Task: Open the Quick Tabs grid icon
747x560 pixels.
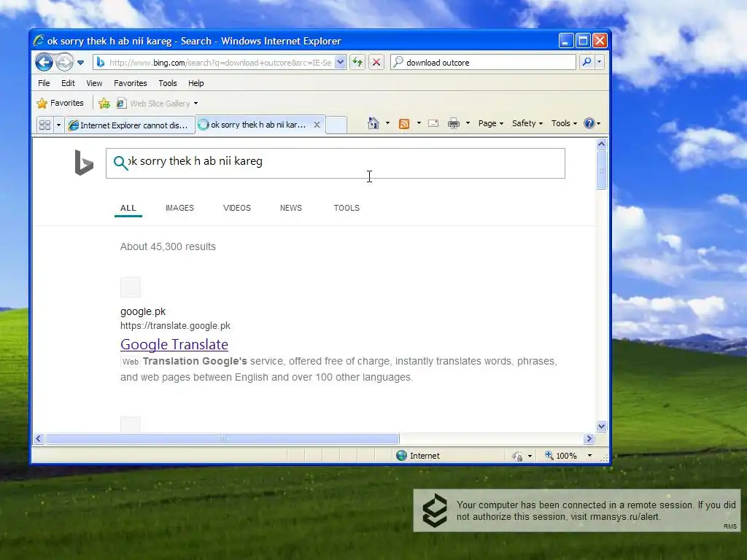Action: [x=44, y=125]
